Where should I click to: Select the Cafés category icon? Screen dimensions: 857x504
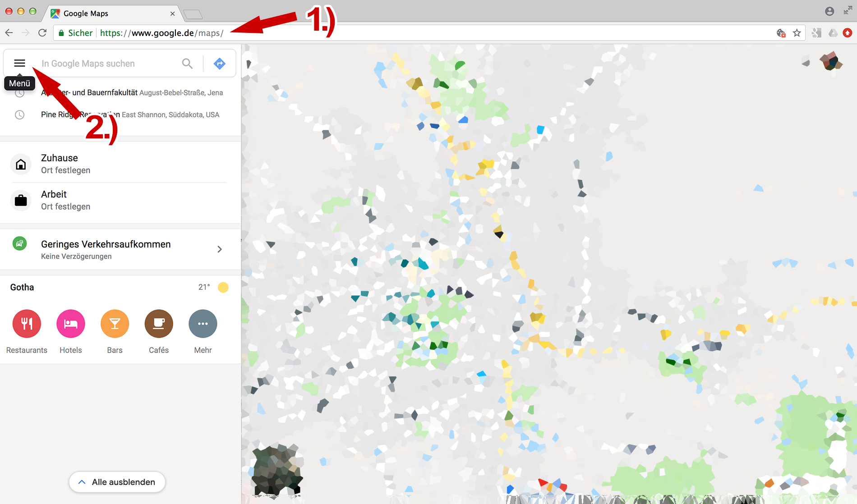[159, 324]
